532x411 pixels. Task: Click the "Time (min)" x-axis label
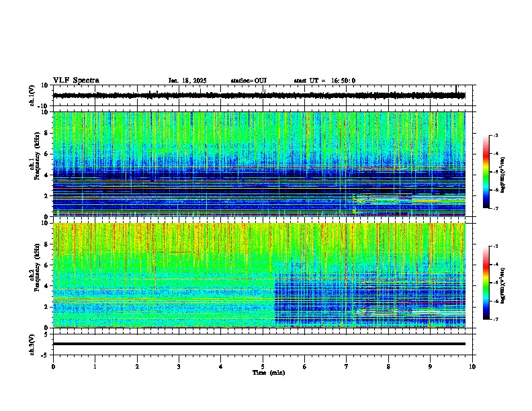tap(269, 373)
